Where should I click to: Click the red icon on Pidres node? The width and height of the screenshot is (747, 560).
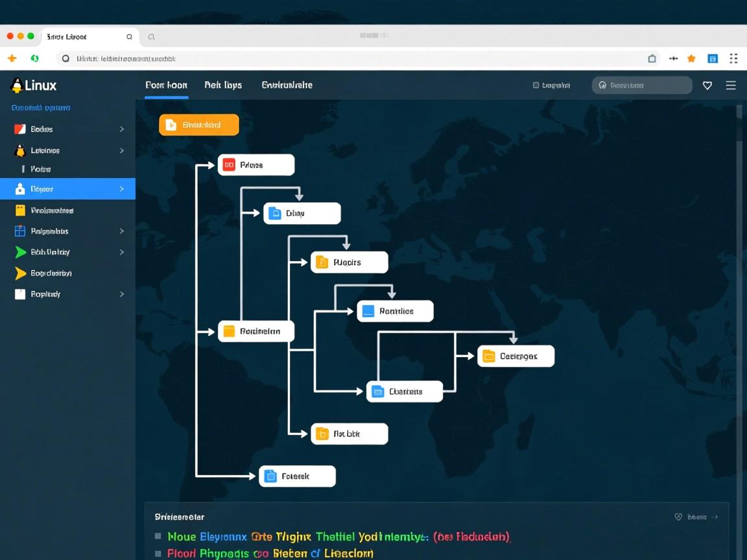pos(229,165)
